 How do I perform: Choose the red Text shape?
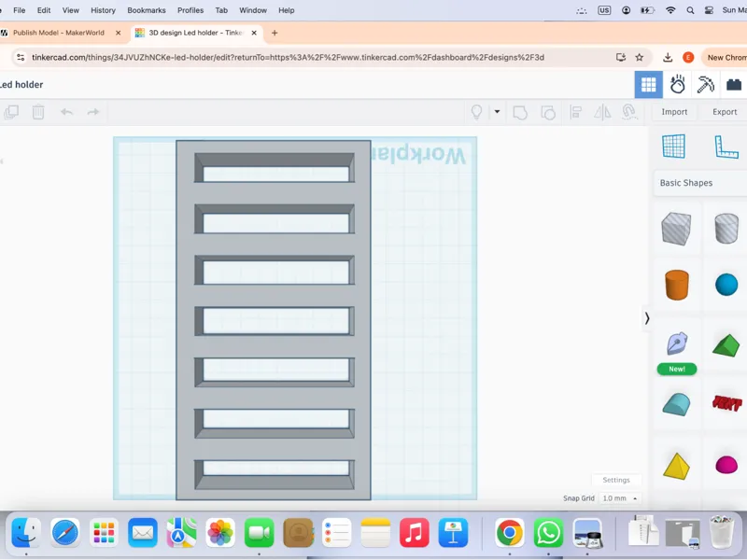click(726, 403)
